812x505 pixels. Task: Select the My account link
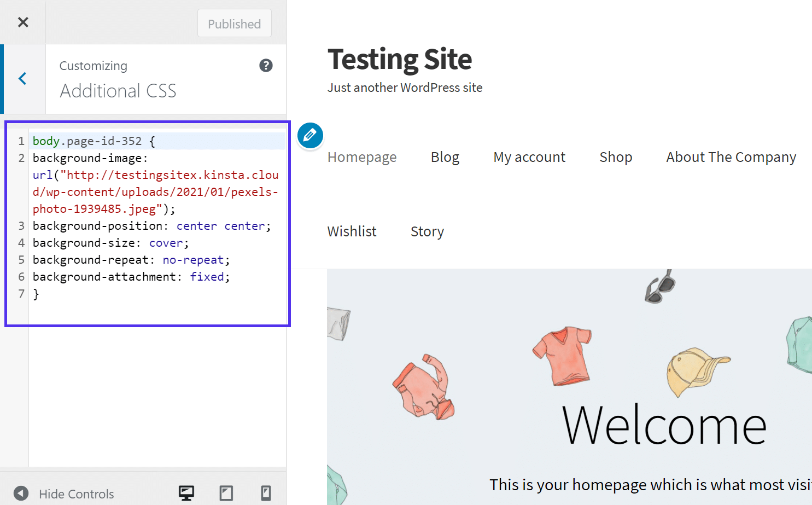click(x=529, y=157)
